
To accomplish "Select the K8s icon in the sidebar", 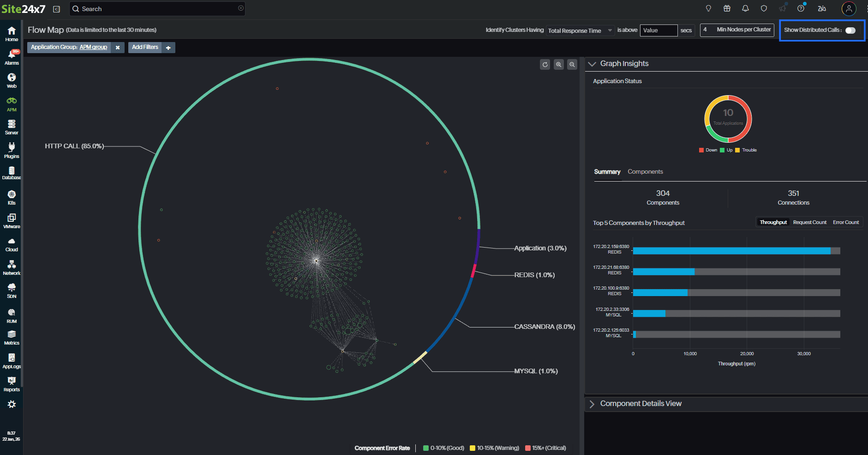I will 11,196.
